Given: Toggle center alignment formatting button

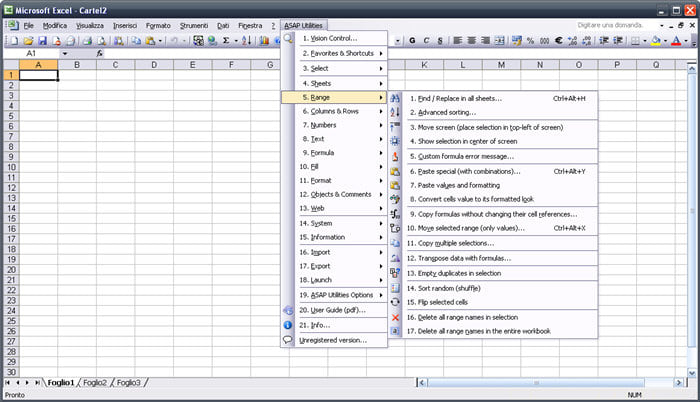Looking at the screenshot, I should click(x=471, y=41).
